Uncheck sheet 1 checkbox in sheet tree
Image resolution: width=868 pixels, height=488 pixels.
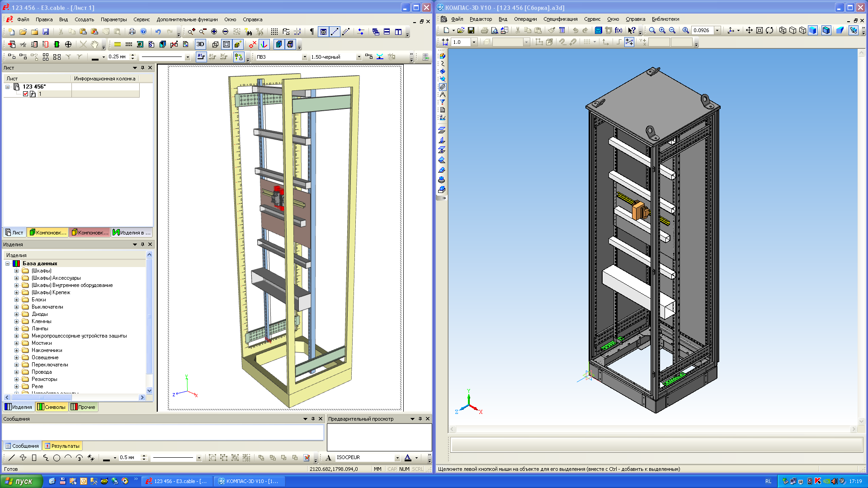(x=26, y=94)
